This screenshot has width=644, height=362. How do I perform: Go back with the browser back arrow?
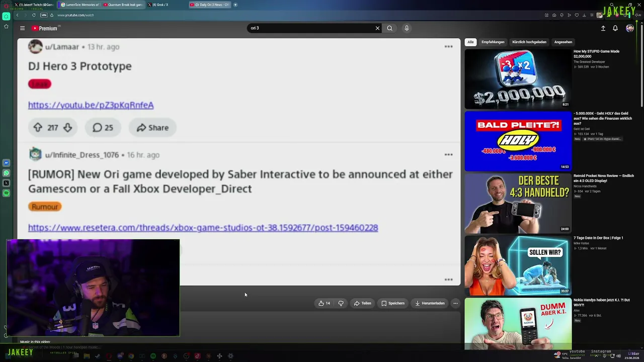pos(17,15)
